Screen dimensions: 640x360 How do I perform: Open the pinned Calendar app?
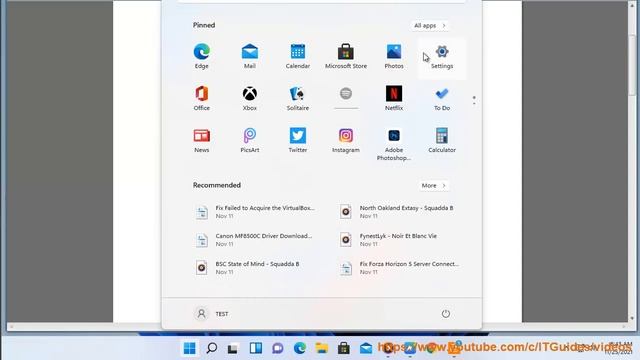[x=298, y=57]
